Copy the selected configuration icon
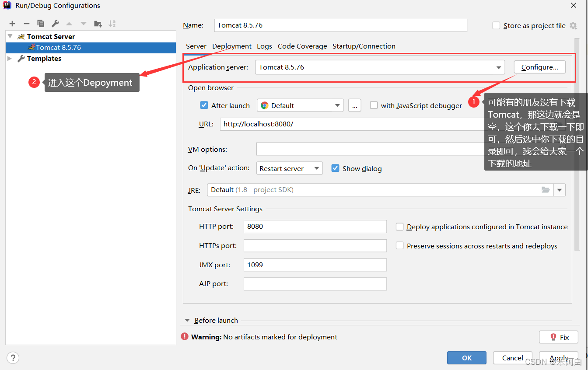588x370 pixels. pos(41,24)
